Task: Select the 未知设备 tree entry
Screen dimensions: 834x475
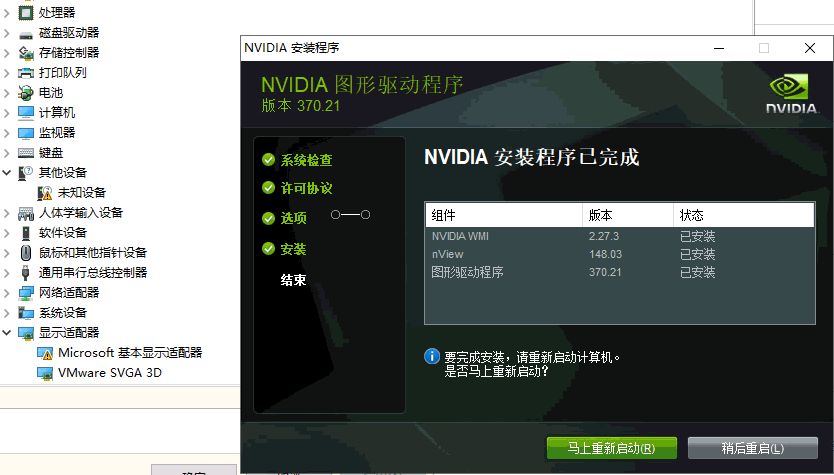Action: pos(82,193)
